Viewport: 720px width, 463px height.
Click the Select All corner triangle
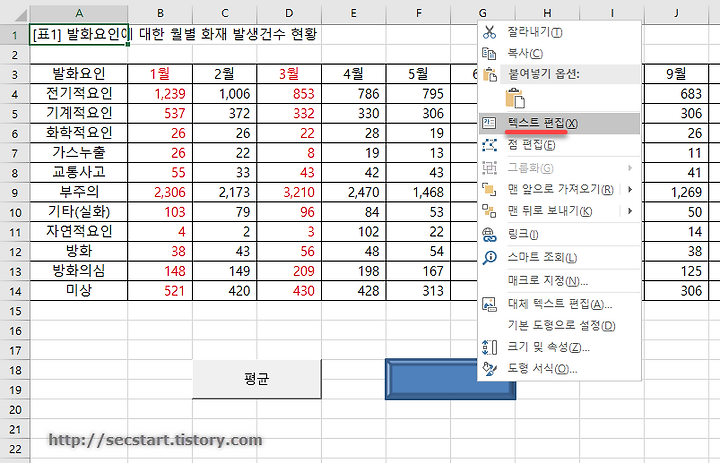coord(21,15)
